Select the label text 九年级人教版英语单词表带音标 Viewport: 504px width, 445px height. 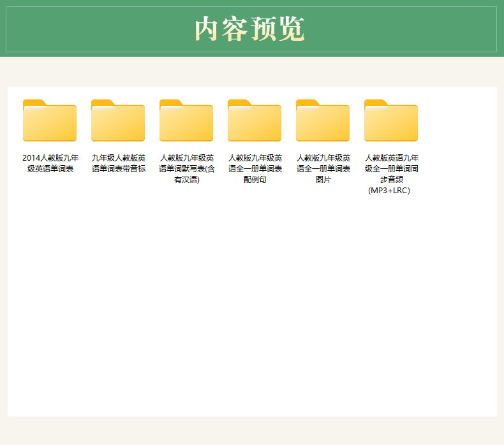coord(119,163)
